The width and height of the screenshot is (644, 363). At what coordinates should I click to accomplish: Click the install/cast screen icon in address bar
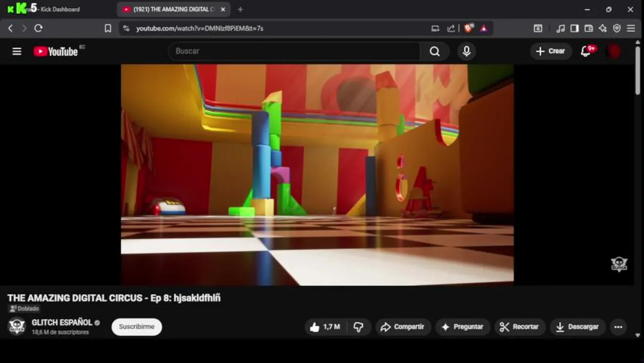coord(435,29)
